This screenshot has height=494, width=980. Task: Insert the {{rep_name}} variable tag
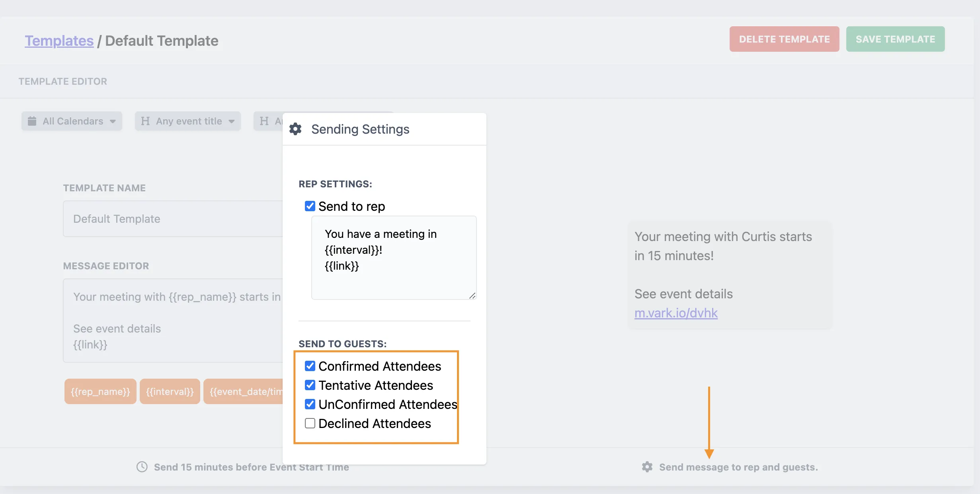[100, 391]
